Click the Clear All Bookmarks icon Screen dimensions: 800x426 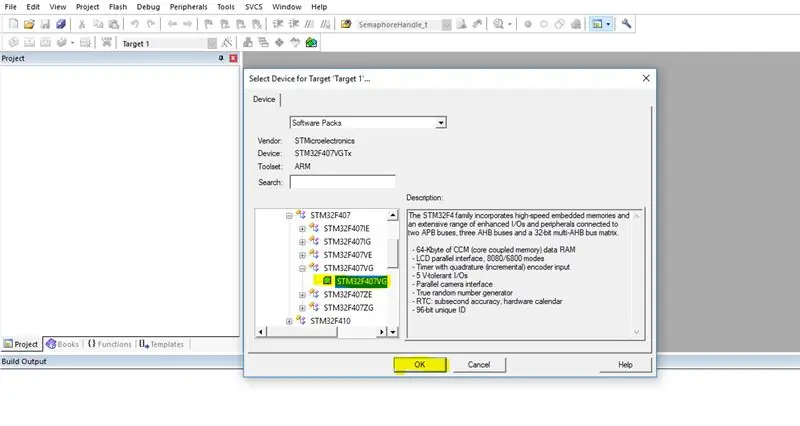[x=257, y=24]
